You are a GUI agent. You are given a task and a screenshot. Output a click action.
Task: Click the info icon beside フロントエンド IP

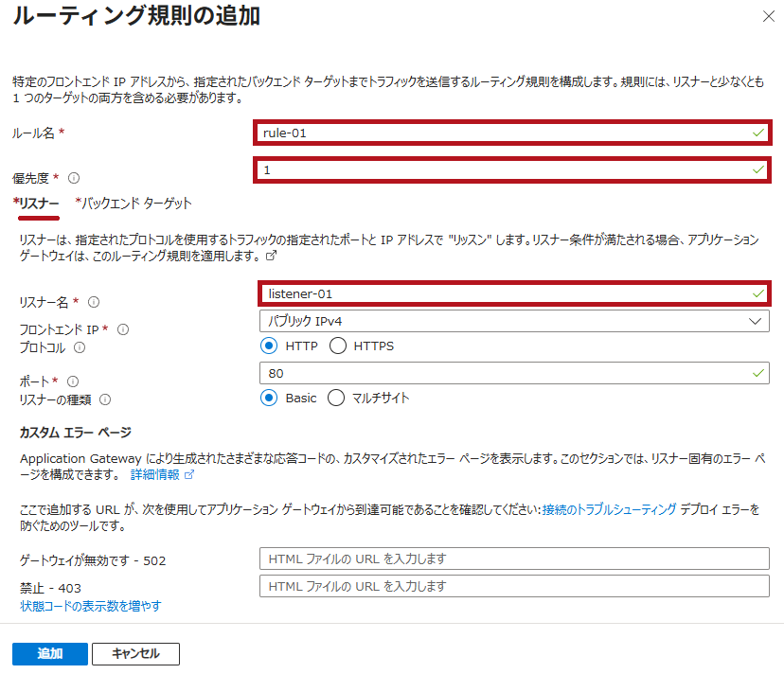tap(123, 329)
